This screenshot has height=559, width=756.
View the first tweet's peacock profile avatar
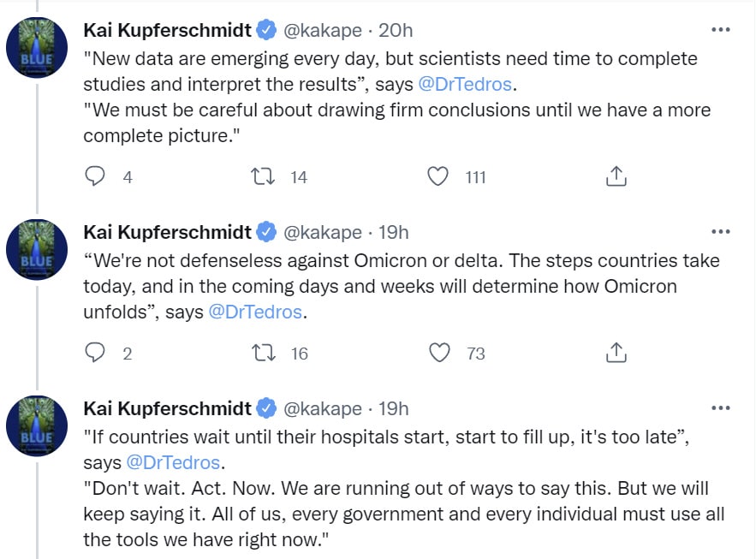37,48
